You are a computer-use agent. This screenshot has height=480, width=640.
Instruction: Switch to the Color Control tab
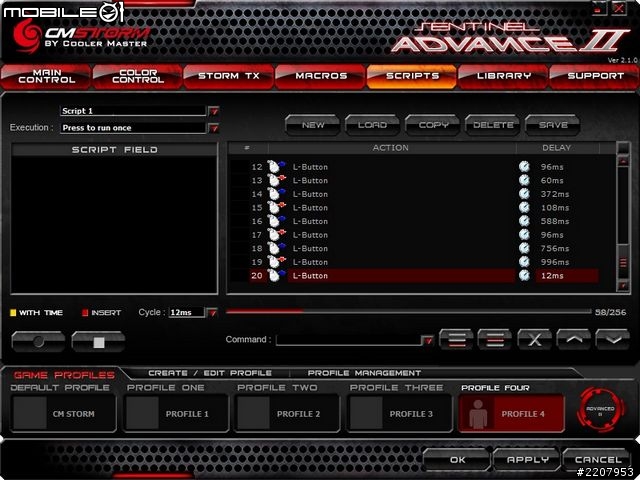(138, 76)
